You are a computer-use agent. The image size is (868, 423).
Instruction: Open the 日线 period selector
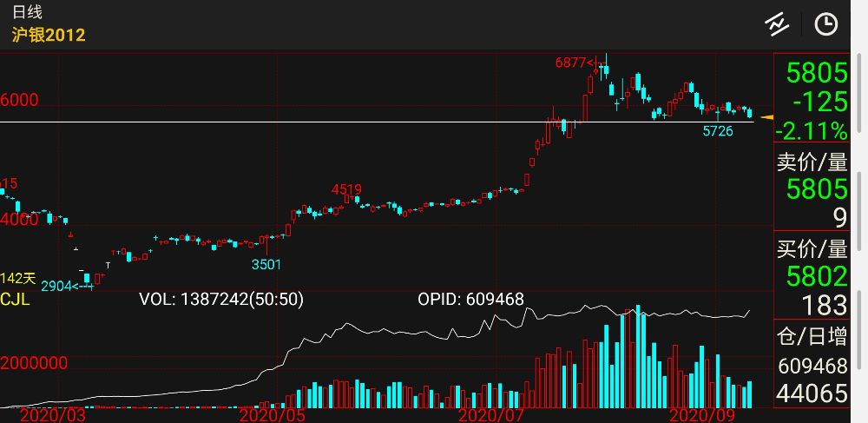pos(27,12)
